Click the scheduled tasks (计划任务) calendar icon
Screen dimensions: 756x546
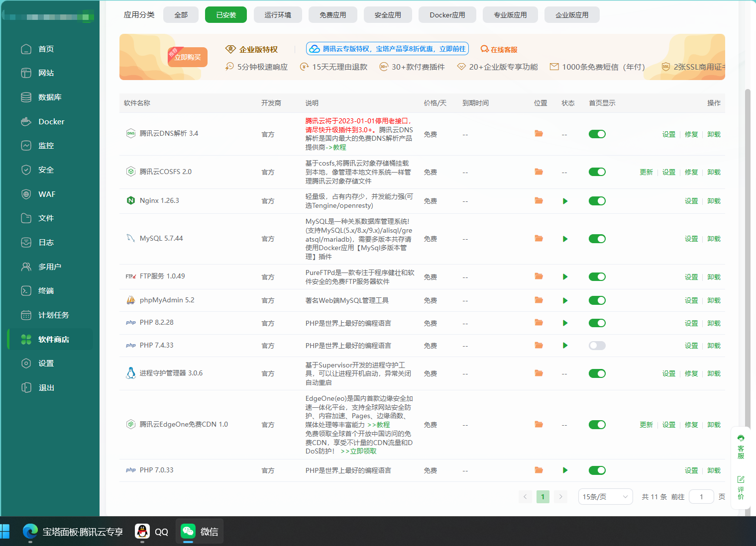[26, 315]
